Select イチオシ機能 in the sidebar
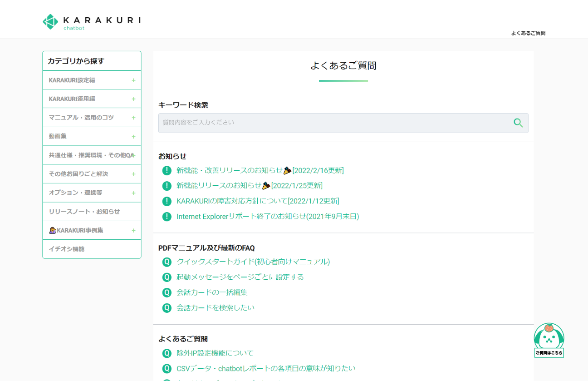The image size is (588, 381). coord(67,249)
